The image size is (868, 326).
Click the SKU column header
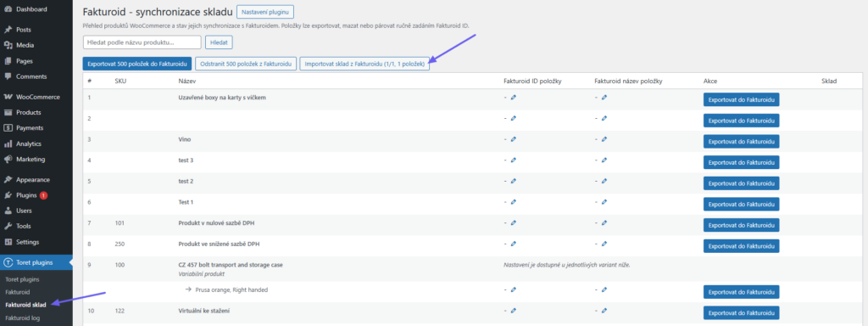(120, 81)
